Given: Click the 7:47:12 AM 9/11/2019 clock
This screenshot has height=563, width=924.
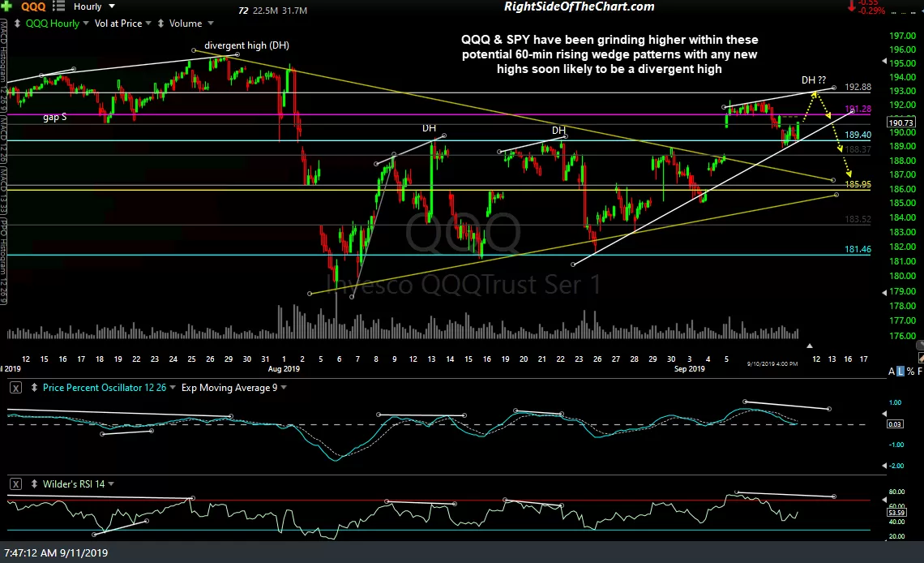Looking at the screenshot, I should tap(56, 553).
